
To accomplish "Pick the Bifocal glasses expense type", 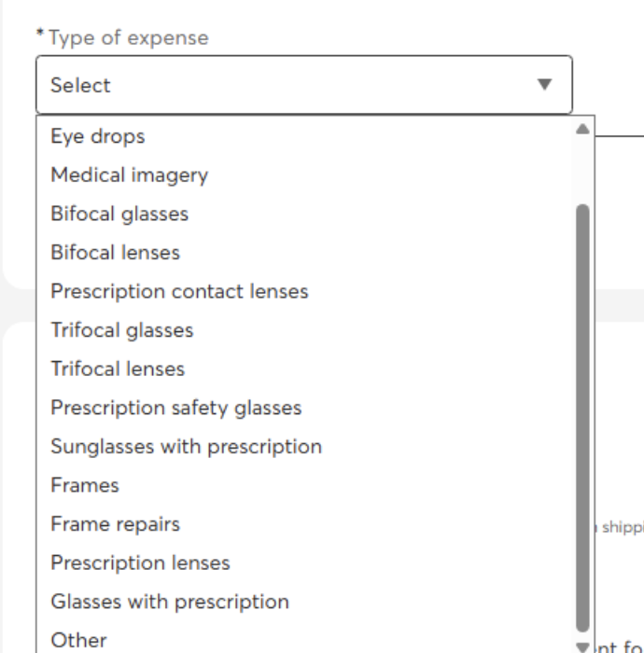I will [119, 214].
